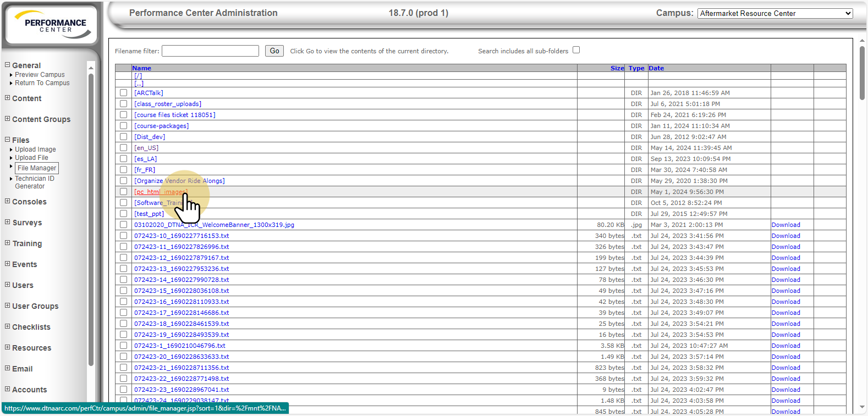Expand the Content sidebar section

(x=8, y=98)
